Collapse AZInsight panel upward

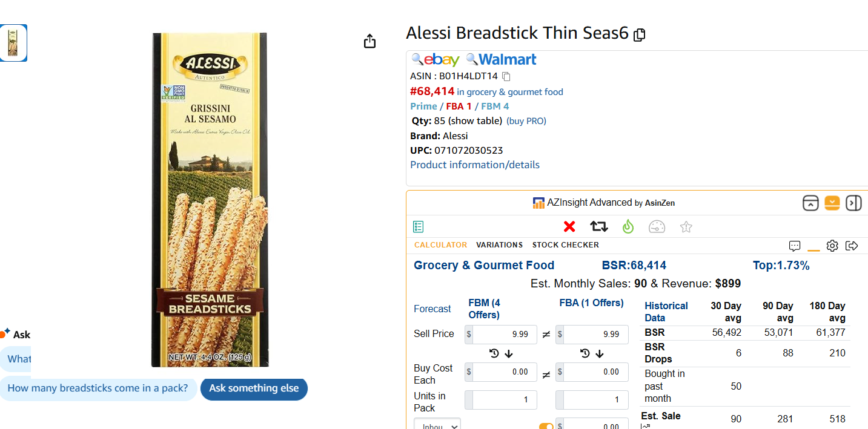(810, 203)
